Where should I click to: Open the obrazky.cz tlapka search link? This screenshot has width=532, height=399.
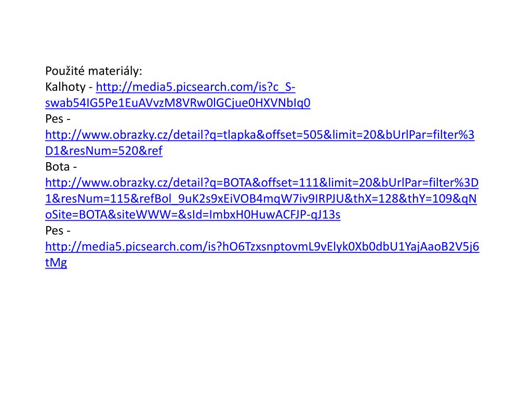[x=260, y=135]
